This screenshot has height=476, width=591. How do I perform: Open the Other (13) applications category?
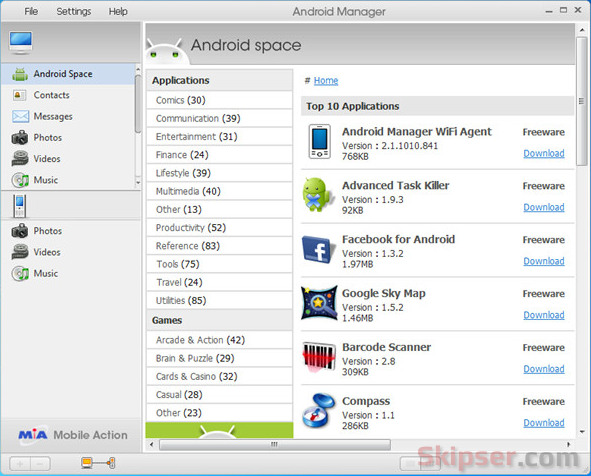click(219, 210)
